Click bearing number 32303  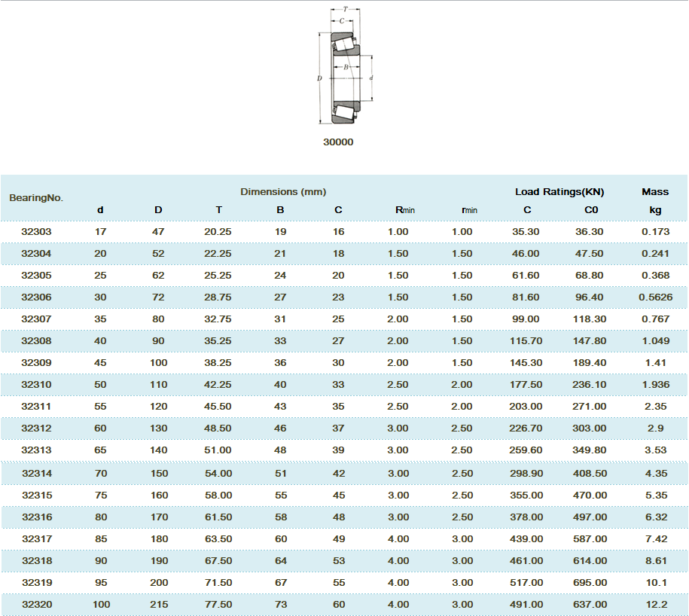click(36, 232)
